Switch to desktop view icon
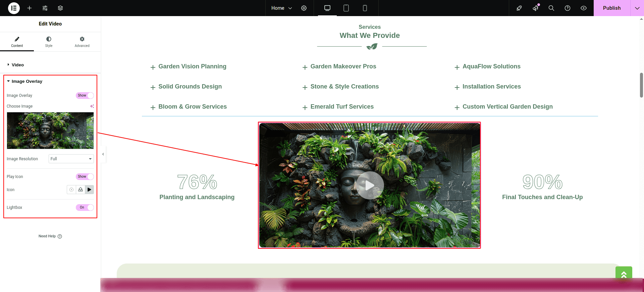 [x=327, y=8]
